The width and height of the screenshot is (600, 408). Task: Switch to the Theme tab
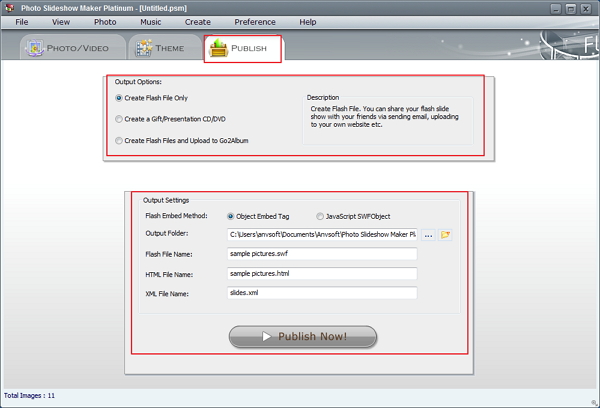(x=165, y=48)
